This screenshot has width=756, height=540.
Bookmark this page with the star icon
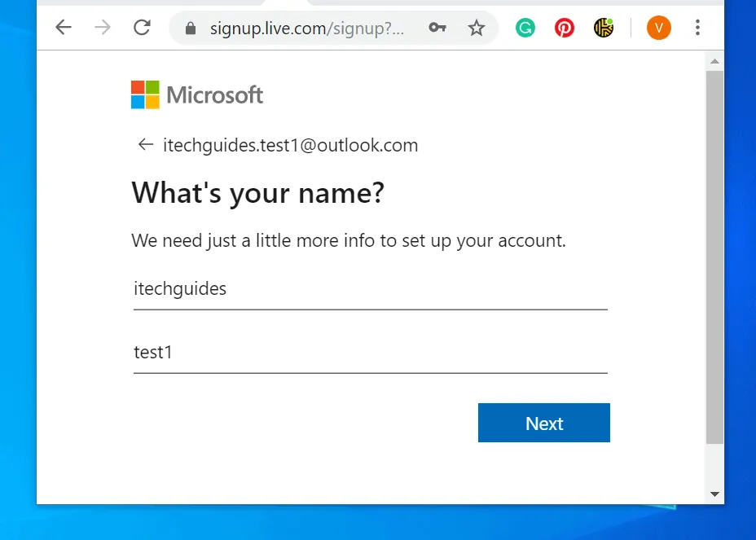[x=477, y=29]
